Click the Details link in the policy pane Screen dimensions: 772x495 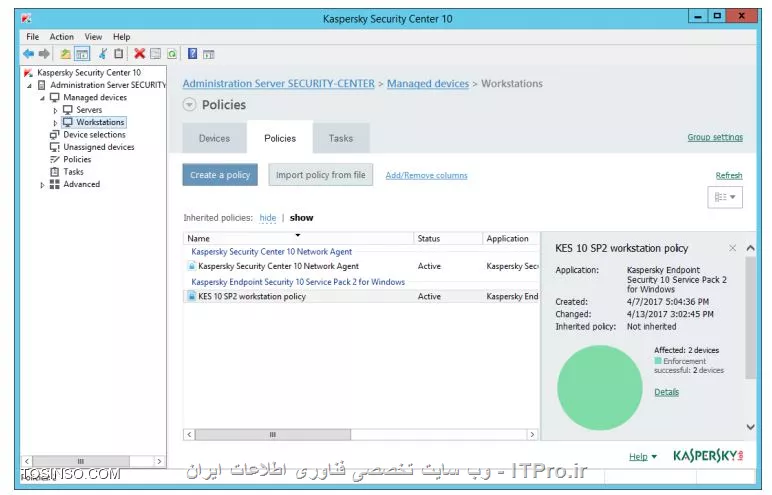(x=666, y=392)
